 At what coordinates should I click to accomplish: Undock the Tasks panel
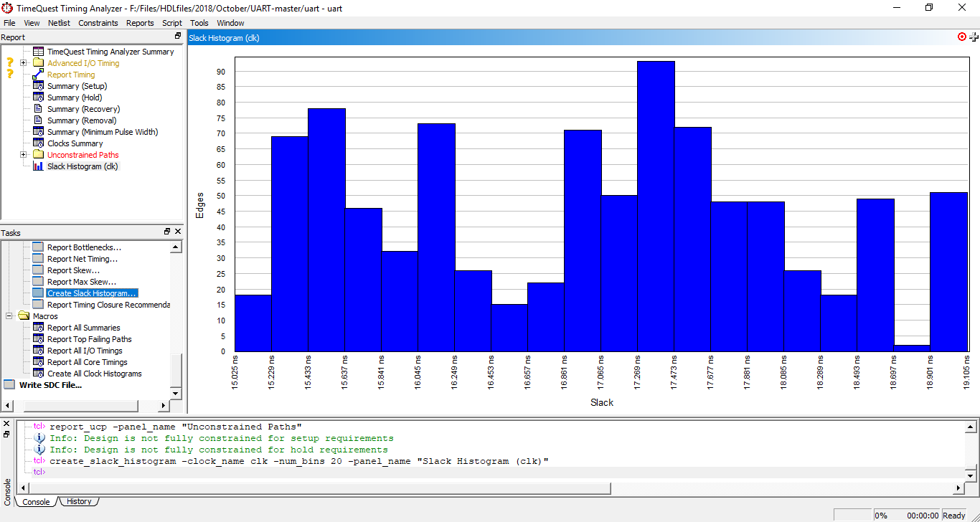point(167,232)
